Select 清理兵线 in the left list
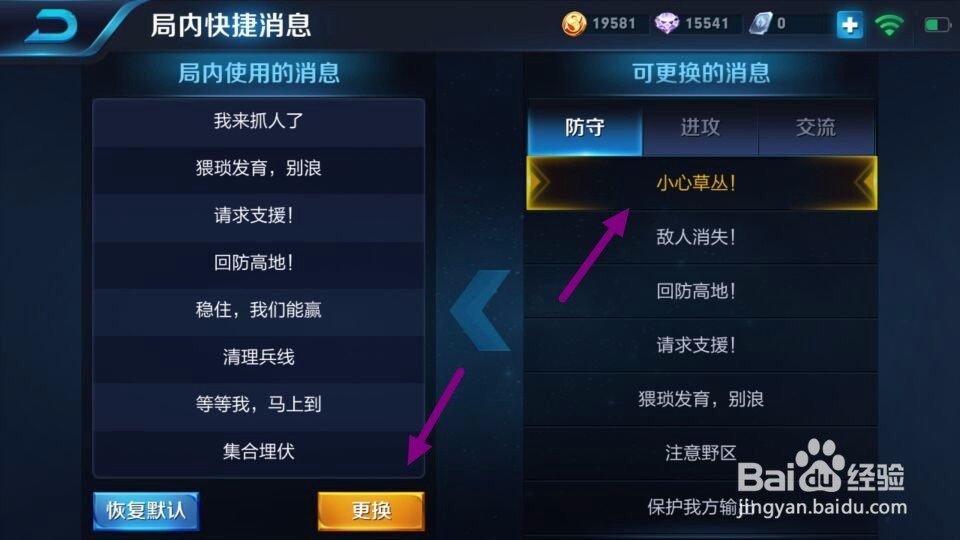The image size is (960, 540). 258,357
